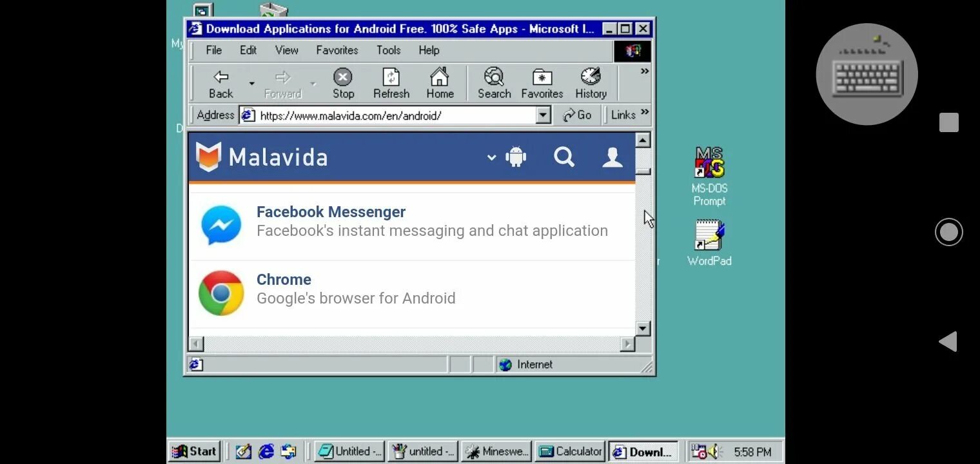Click the Show Desktop Quick Launch icon
This screenshot has width=980, height=464.
243,451
